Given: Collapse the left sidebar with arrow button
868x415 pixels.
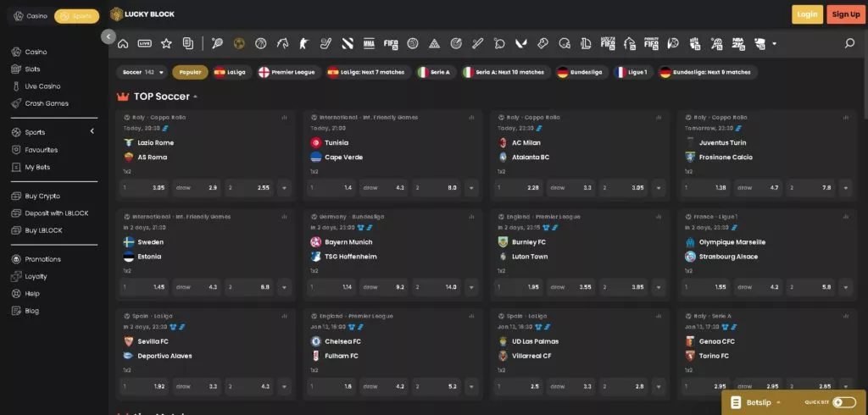Looking at the screenshot, I should click(108, 36).
